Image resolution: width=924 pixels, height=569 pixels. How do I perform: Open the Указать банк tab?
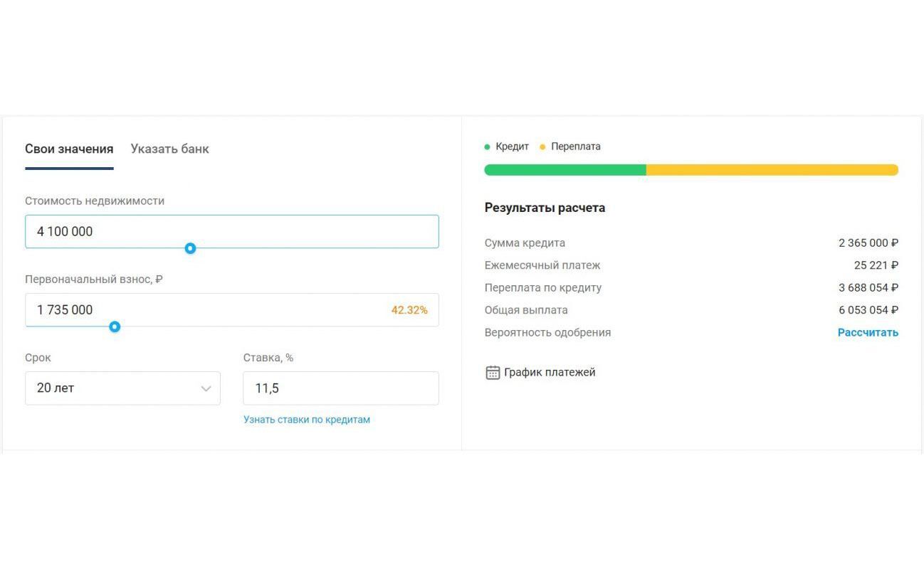169,149
